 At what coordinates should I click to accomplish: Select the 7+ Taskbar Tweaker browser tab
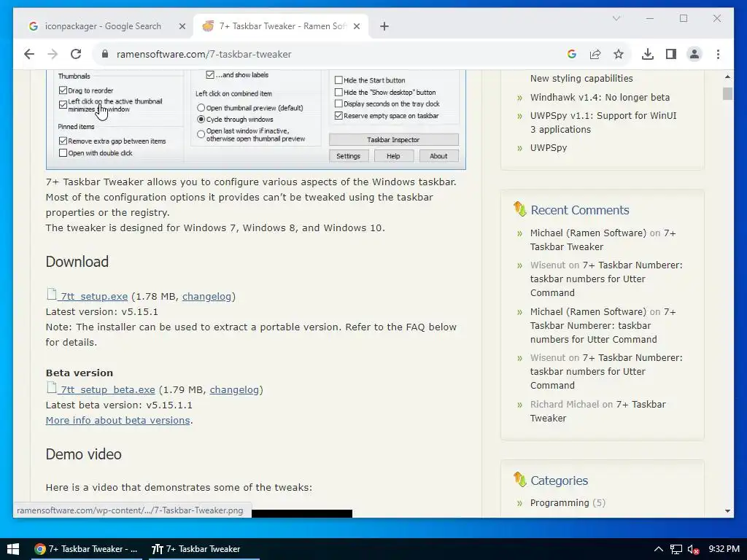coord(281,26)
